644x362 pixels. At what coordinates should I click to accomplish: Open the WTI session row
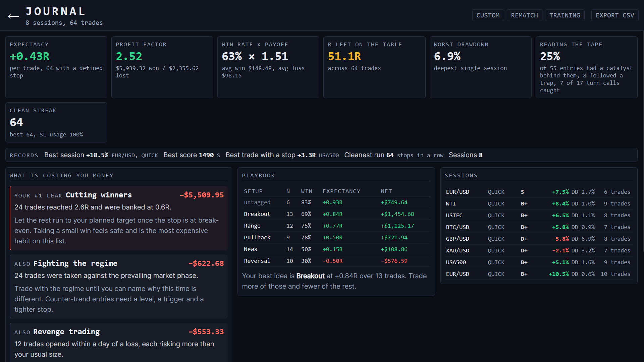click(x=539, y=204)
